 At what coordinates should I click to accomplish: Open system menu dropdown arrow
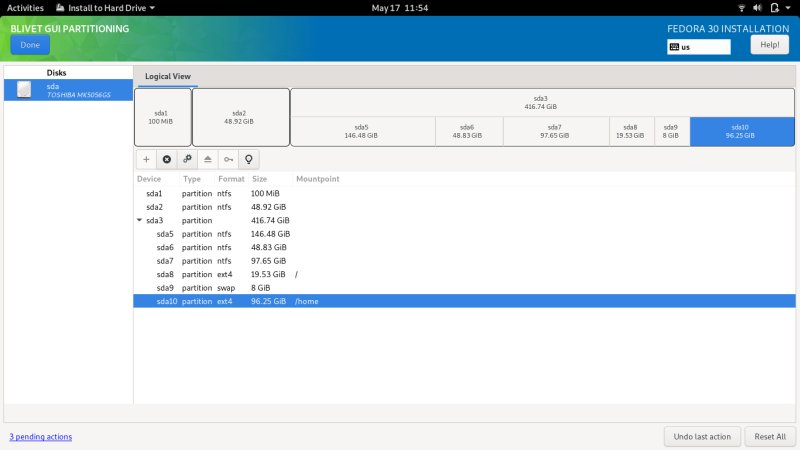(x=788, y=8)
